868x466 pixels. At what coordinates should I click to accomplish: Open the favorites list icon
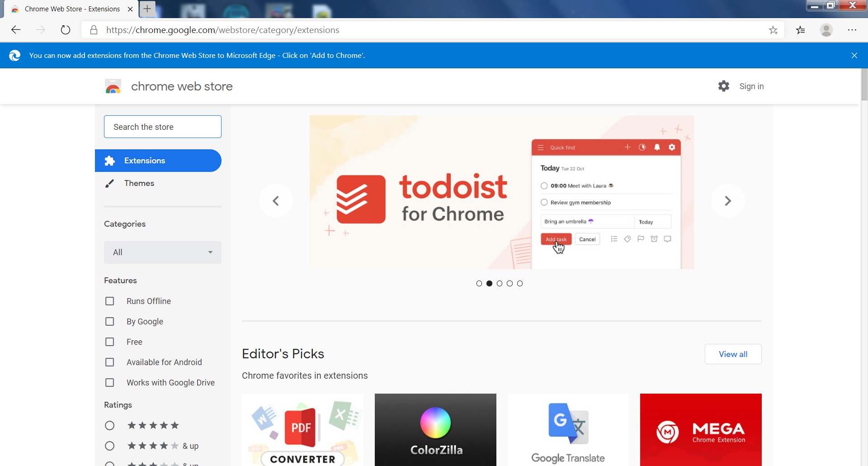pyautogui.click(x=800, y=30)
